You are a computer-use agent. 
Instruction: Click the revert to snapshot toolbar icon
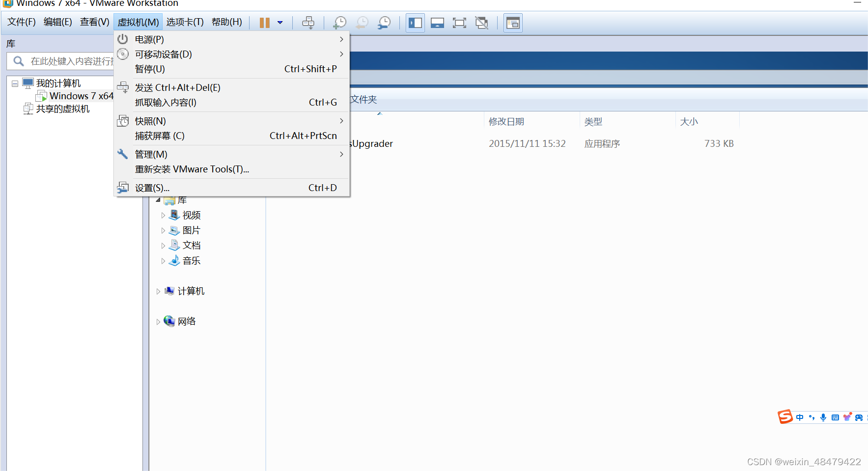(362, 23)
